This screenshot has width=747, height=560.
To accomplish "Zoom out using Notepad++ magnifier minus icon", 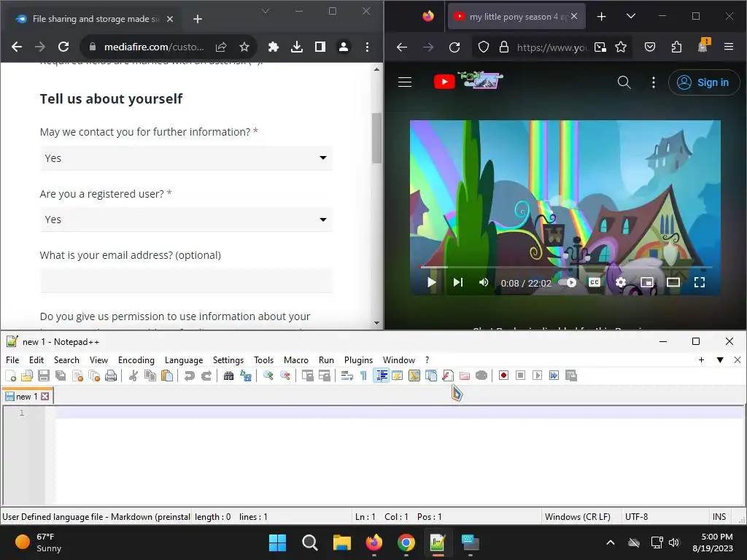I will pos(285,376).
